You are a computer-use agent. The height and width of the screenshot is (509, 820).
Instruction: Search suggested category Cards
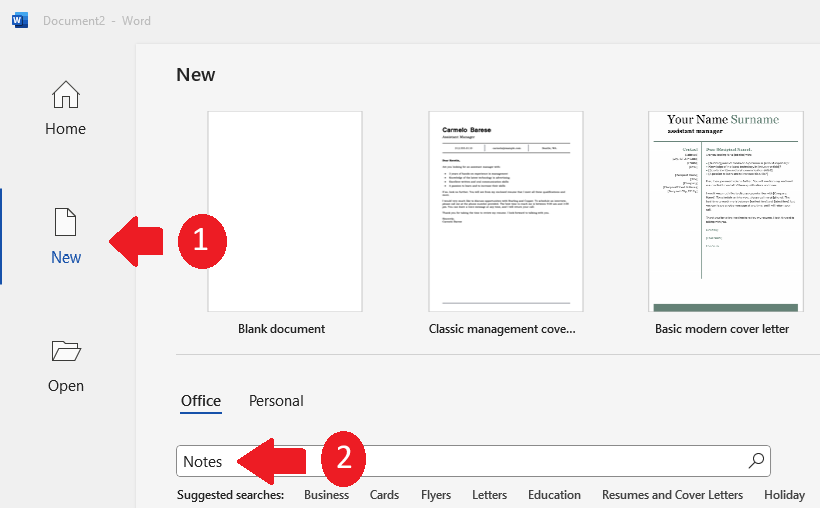coord(384,495)
